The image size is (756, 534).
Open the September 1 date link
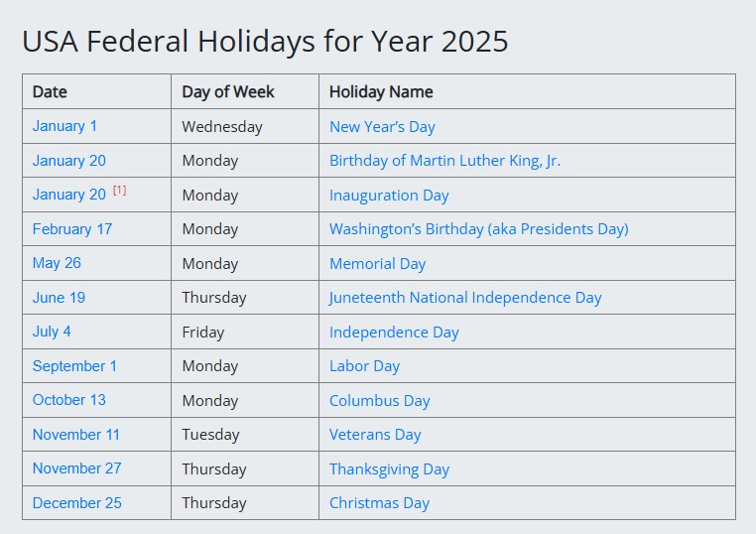coord(74,366)
